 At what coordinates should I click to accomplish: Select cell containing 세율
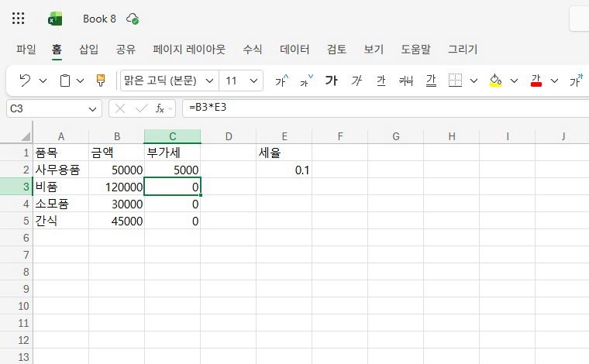(x=284, y=153)
